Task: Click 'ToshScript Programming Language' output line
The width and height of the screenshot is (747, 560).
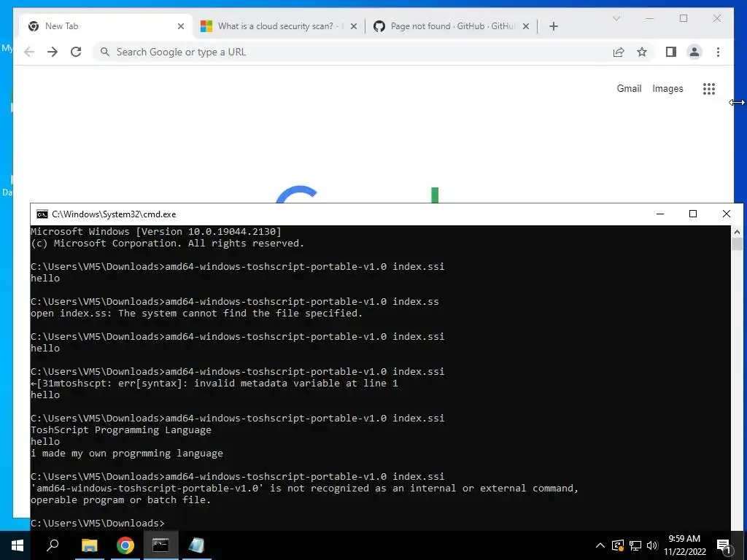Action: [x=121, y=430]
